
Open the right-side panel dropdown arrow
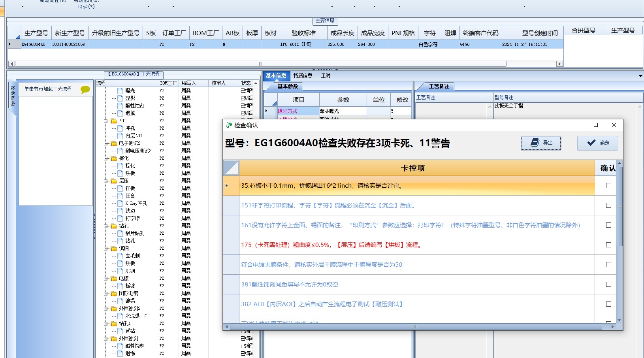tap(640, 76)
